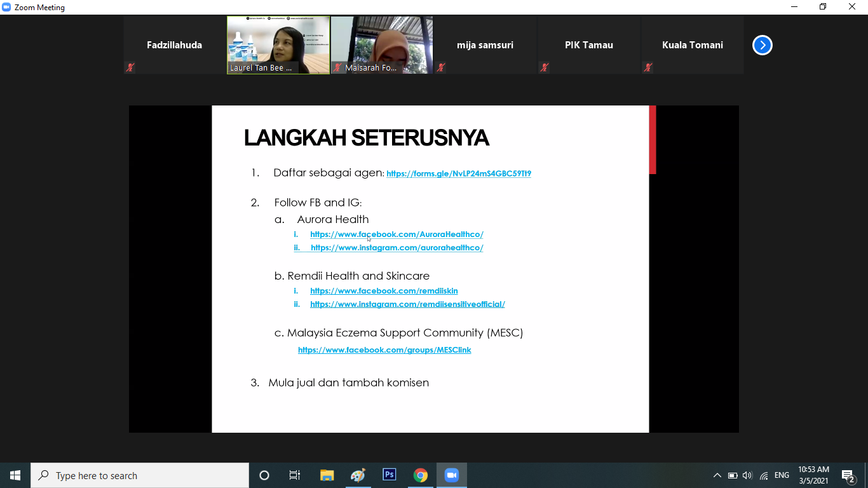Click 'Mula jual dan tambah komisen' text
868x488 pixels.
(x=349, y=383)
